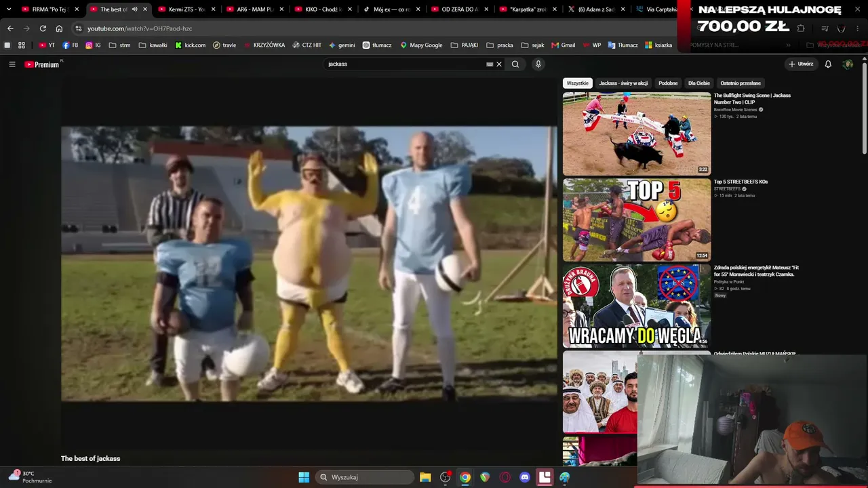The width and height of the screenshot is (868, 488).
Task: Open the Mapy Google bookmark
Action: coord(421,45)
